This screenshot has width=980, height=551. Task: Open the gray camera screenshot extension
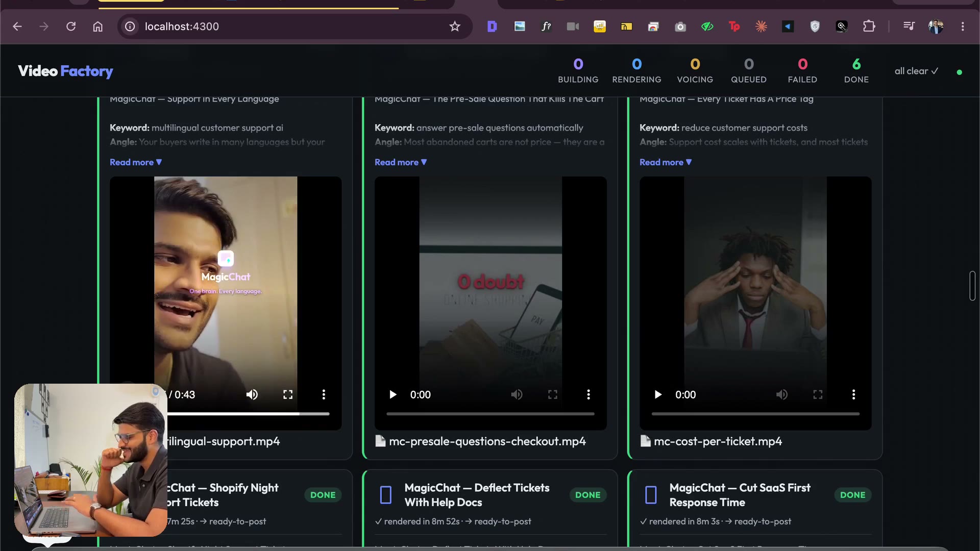point(680,27)
